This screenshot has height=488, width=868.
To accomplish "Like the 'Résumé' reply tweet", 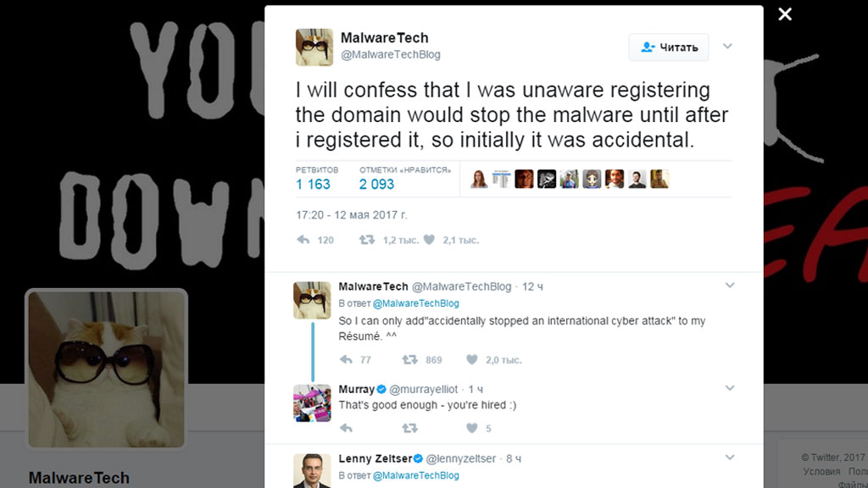I will (x=472, y=360).
